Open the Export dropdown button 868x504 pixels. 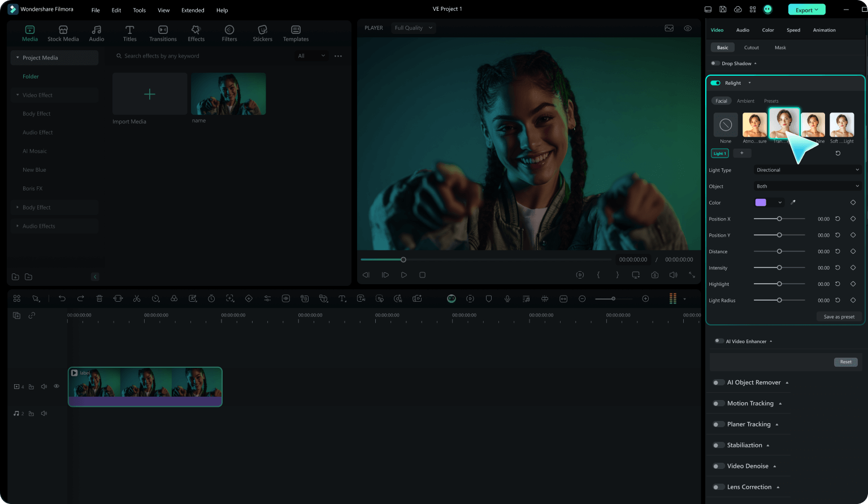806,10
